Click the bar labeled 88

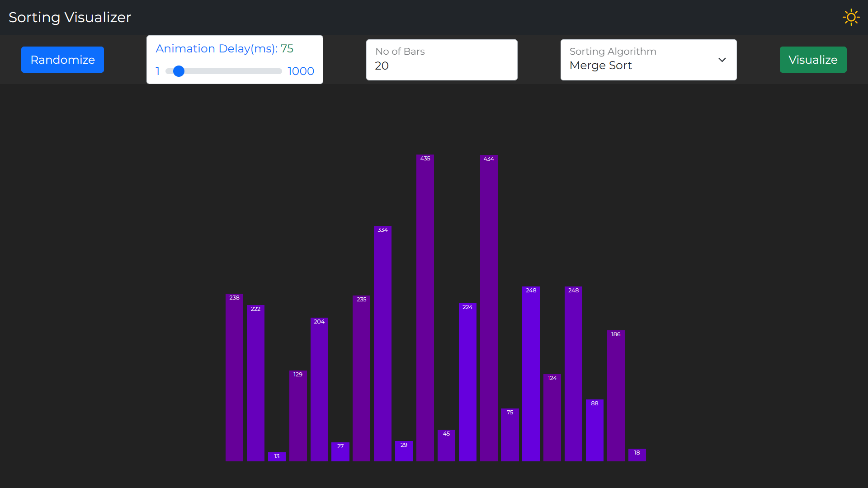[594, 430]
